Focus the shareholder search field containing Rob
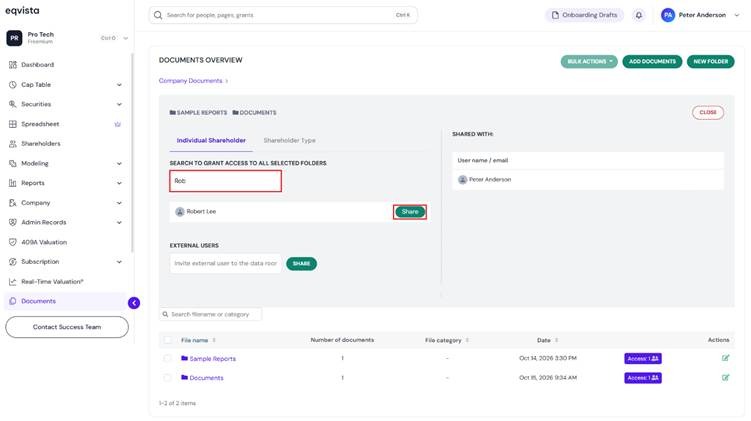Viewport: 751px width, 421px height. click(x=225, y=181)
